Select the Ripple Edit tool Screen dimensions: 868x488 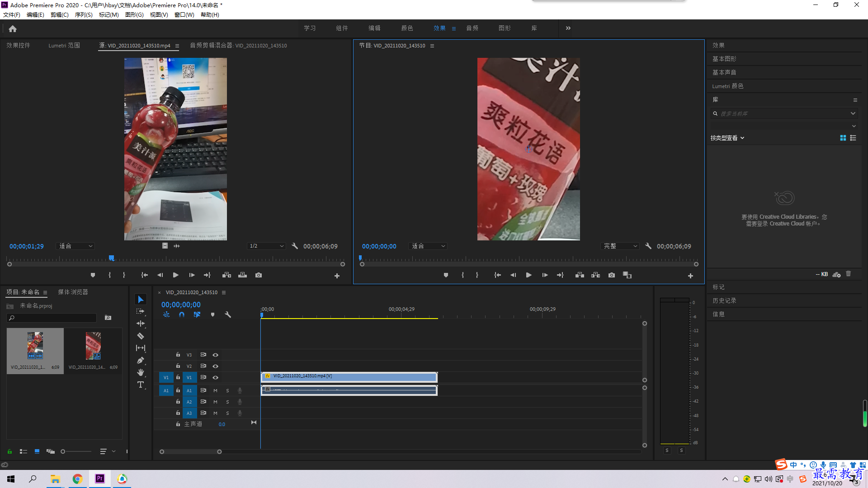(x=141, y=324)
